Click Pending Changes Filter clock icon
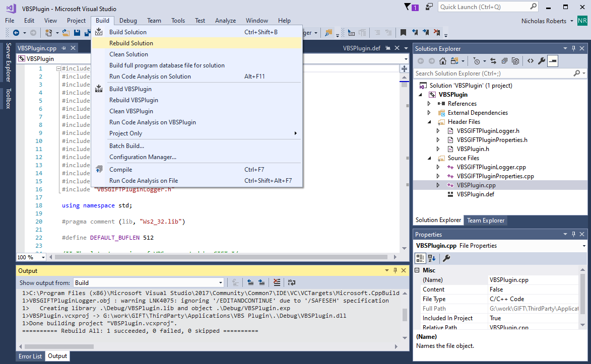591x364 pixels. [477, 61]
